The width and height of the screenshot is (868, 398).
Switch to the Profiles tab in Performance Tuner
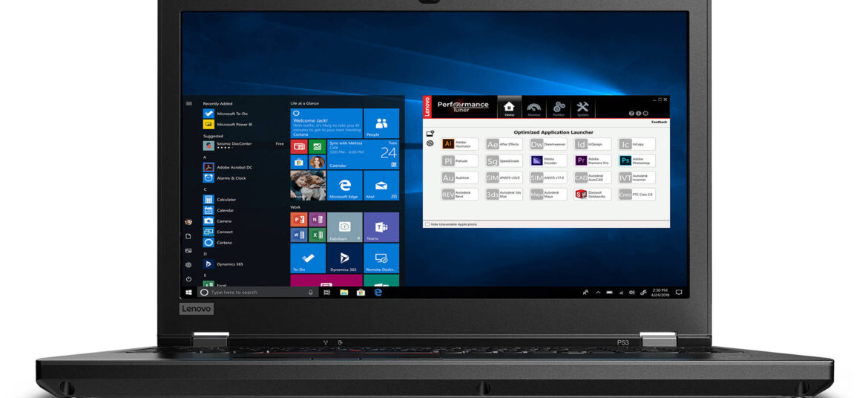point(559,108)
